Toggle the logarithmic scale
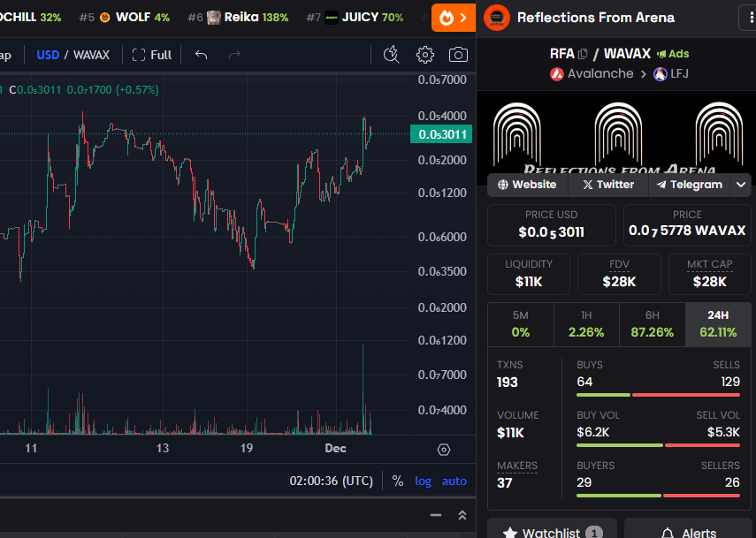756x538 pixels. coord(424,481)
